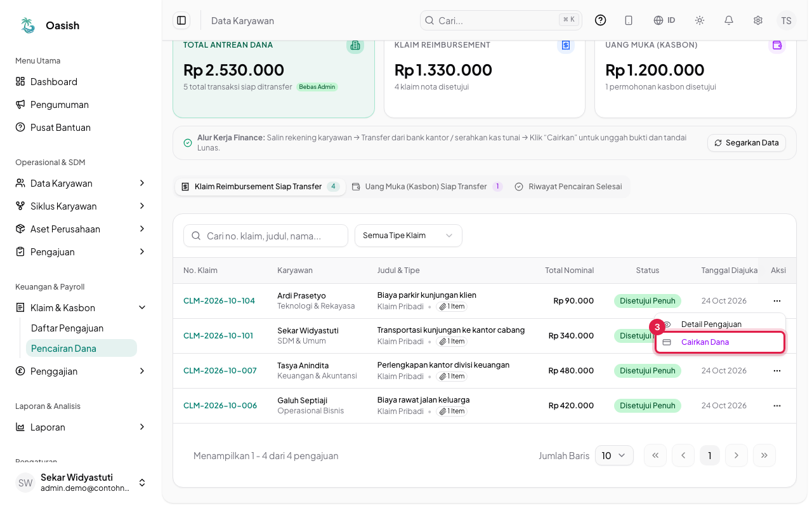The height and width of the screenshot is (508, 812).
Task: Expand Data Karyawan sidebar menu
Action: click(81, 183)
